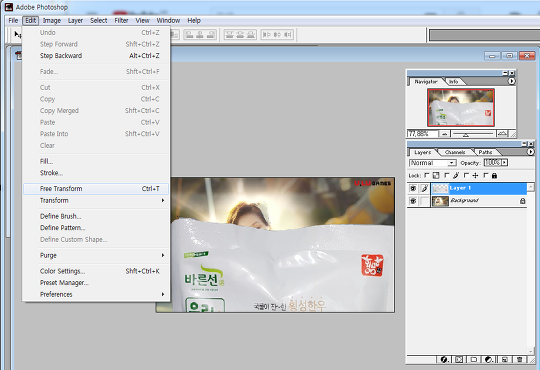
Task: Select the Layers tab
Action: (423, 152)
